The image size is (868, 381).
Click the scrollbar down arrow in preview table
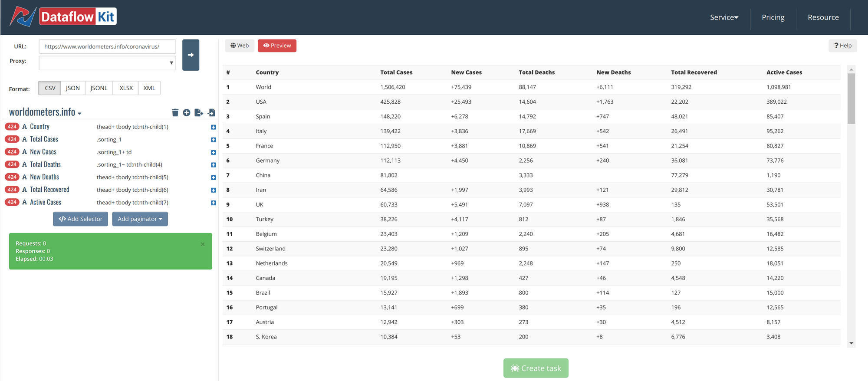point(851,343)
